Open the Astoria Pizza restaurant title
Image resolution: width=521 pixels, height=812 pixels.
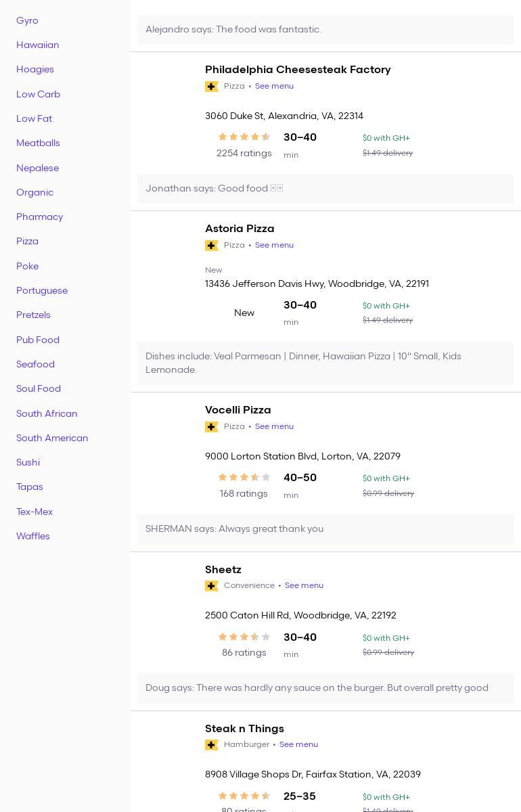coord(240,229)
